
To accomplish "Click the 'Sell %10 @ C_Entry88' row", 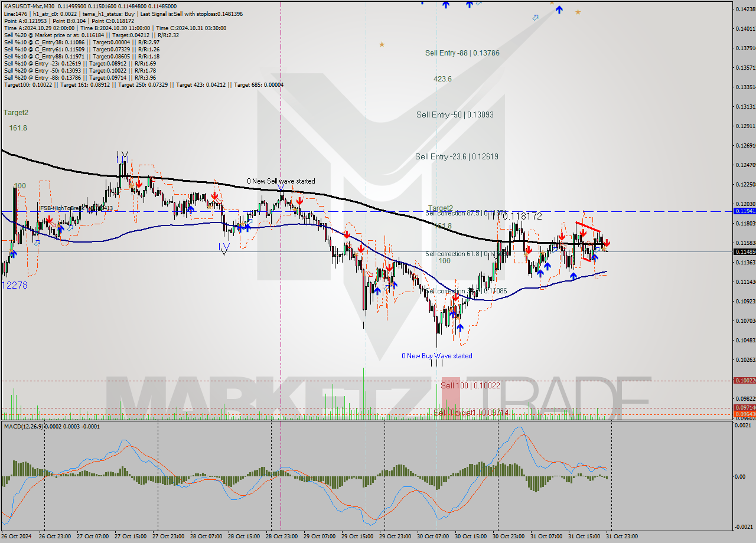I will click(82, 56).
